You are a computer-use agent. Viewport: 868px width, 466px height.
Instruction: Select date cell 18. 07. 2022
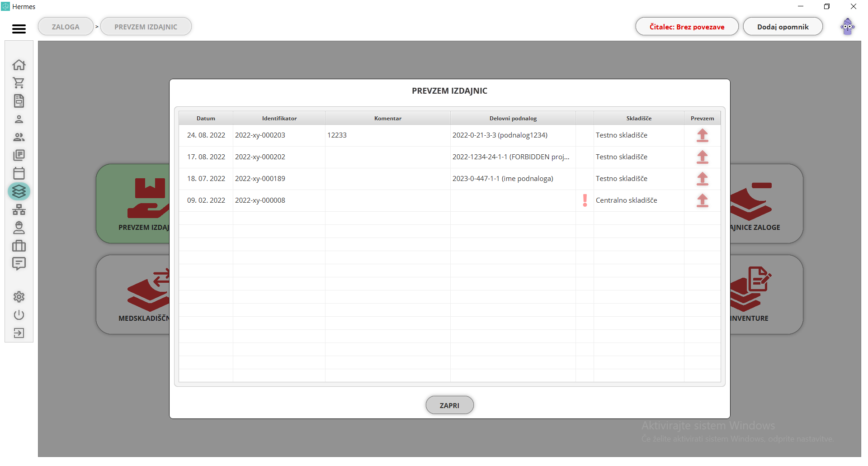pos(206,179)
